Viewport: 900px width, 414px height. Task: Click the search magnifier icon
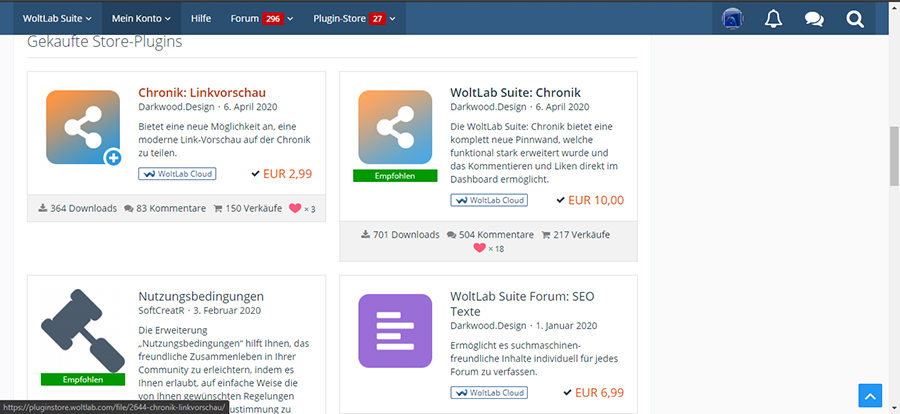coord(854,19)
